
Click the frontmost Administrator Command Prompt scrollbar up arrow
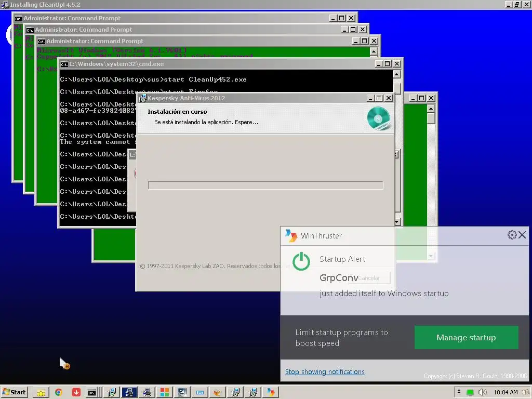374,51
